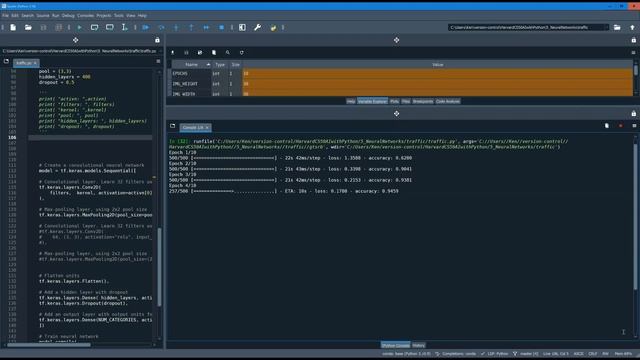The image size is (640, 360).
Task: Import data icon in Variable Explorer
Action: tap(173, 53)
